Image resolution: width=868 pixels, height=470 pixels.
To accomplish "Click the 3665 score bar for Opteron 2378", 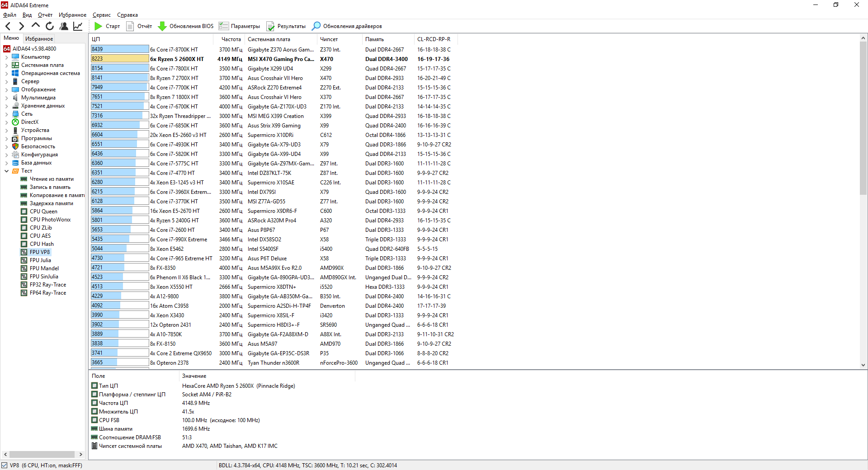I will 120,362.
